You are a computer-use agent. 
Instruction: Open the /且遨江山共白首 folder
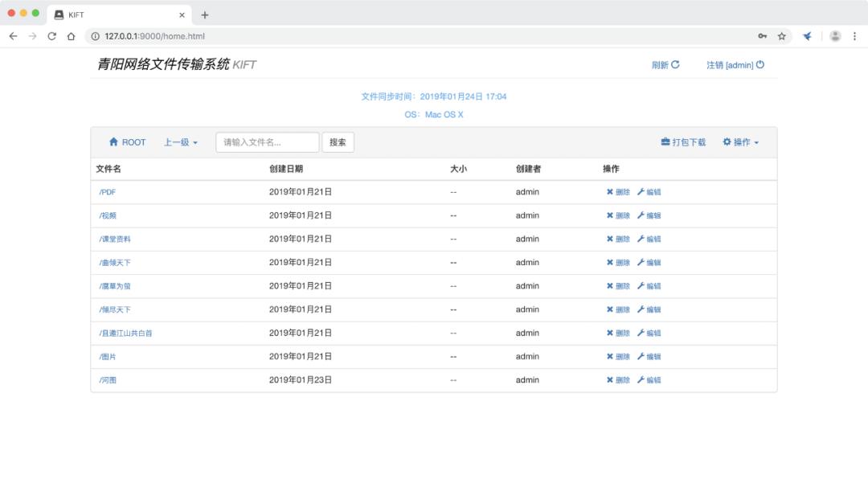[x=127, y=333]
